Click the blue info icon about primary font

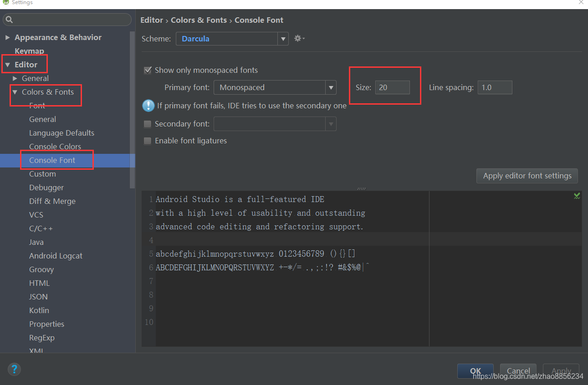tap(148, 106)
